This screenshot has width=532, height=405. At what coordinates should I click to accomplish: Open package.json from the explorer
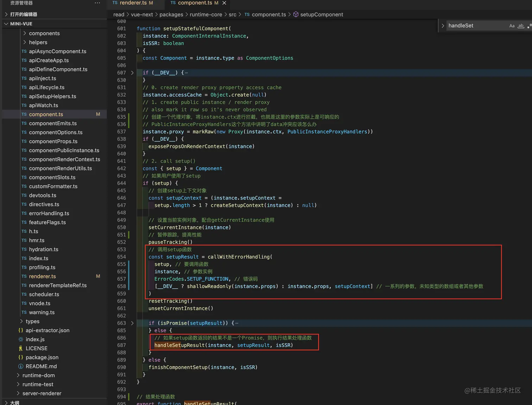tap(42, 357)
